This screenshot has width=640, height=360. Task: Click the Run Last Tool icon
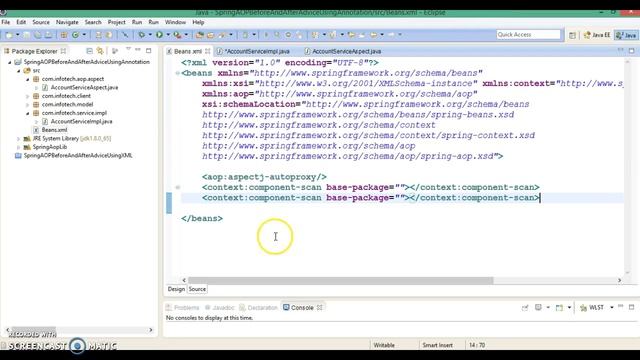click(x=177, y=35)
